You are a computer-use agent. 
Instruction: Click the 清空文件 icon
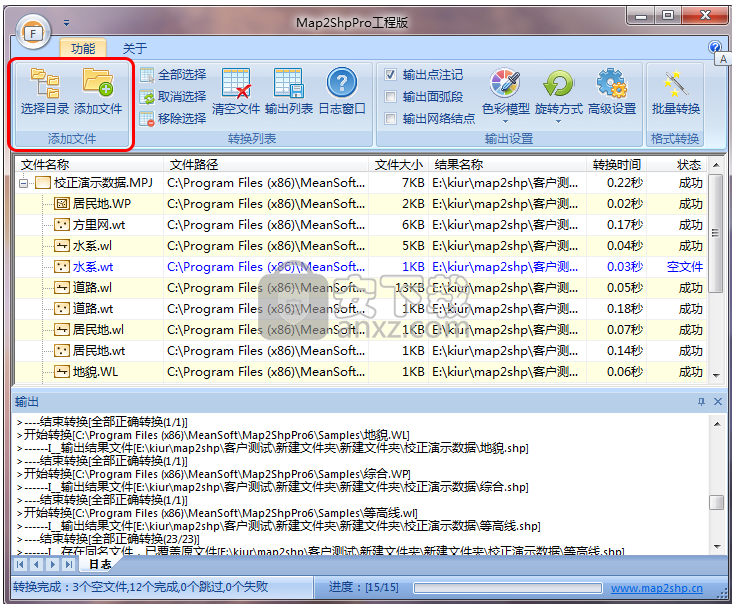pyautogui.click(x=236, y=84)
